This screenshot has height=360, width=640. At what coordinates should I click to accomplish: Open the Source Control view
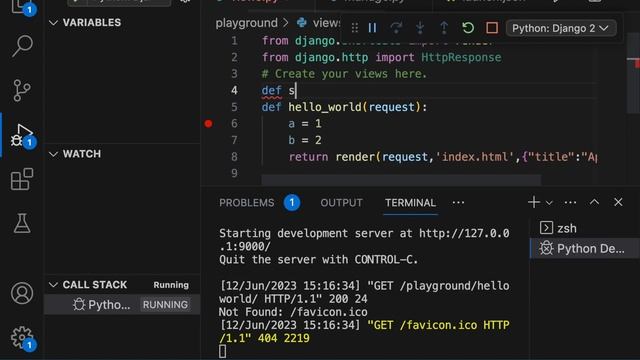click(22, 90)
